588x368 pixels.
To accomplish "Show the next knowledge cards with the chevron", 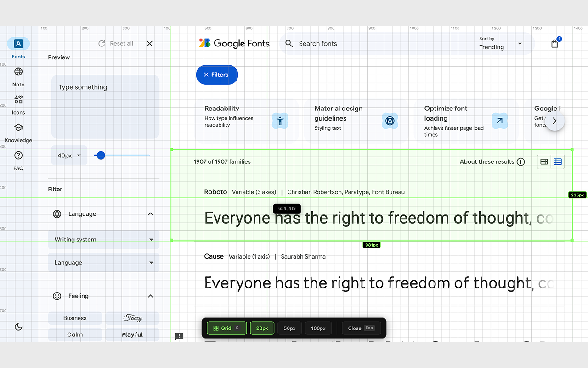I will (555, 121).
